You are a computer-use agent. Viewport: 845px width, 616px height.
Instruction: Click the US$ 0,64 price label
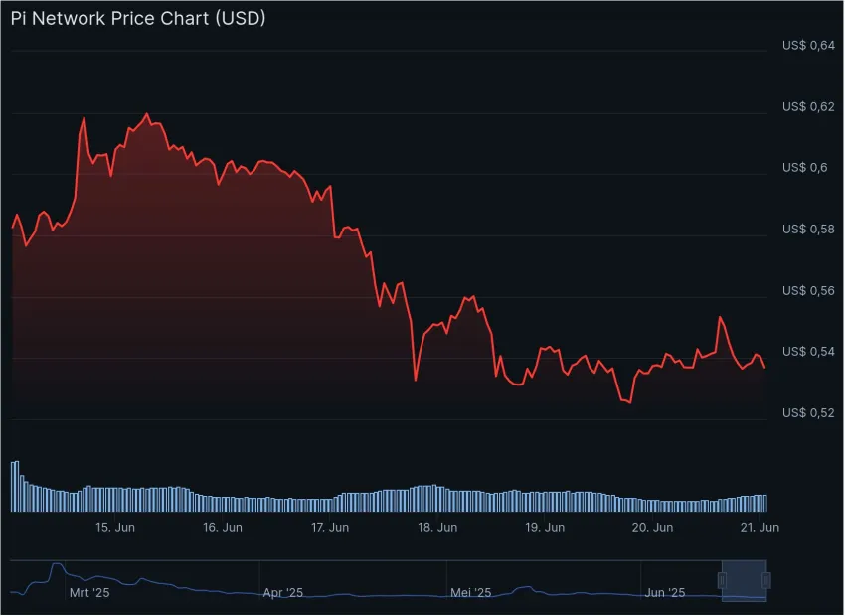point(807,45)
